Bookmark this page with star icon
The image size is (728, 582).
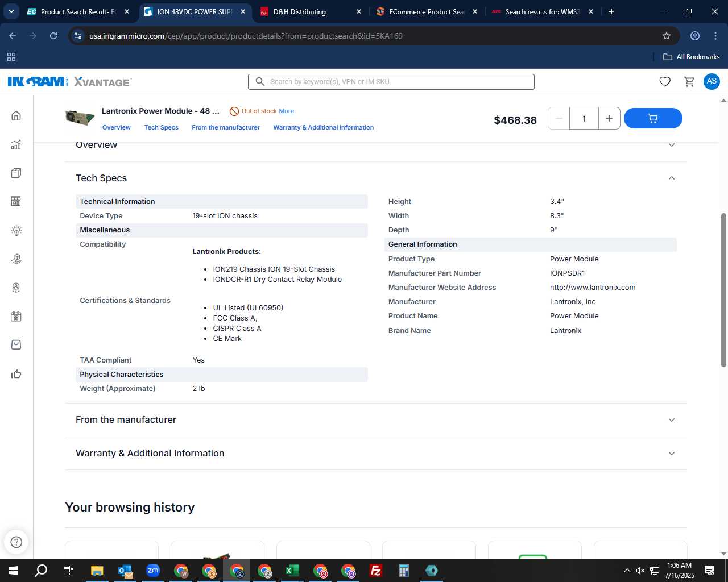pos(667,36)
